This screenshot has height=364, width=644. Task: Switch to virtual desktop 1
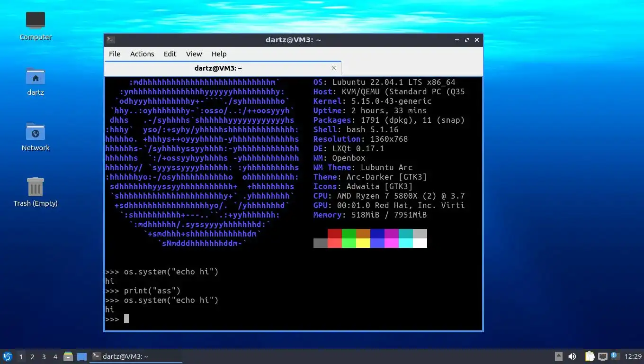click(x=21, y=356)
